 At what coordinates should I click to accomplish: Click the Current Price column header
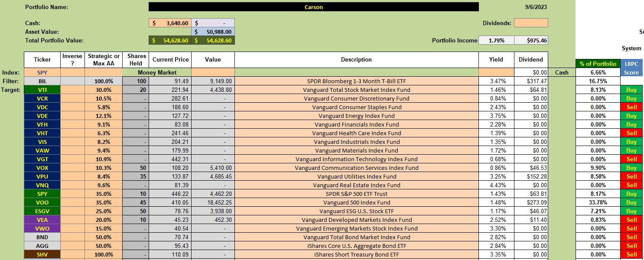(x=170, y=60)
